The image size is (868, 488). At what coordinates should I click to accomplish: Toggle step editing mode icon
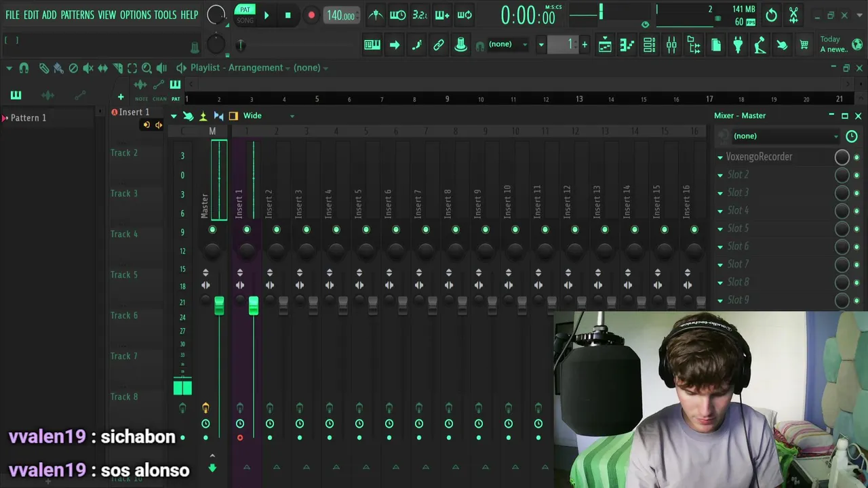416,45
